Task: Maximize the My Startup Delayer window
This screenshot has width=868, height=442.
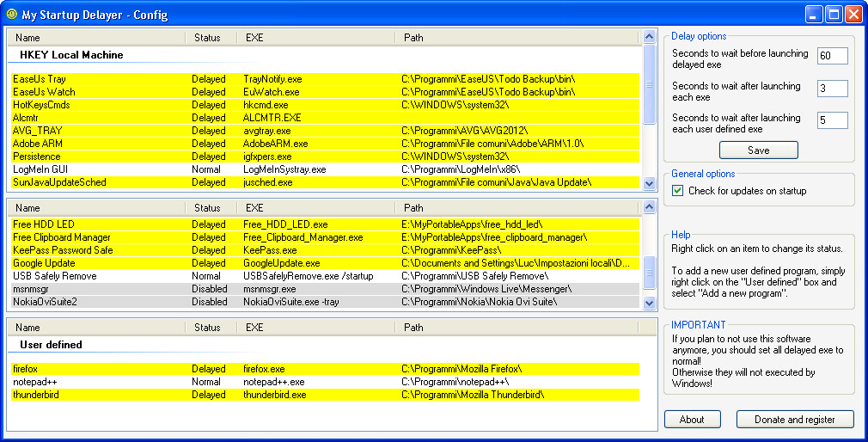Action: tap(834, 14)
